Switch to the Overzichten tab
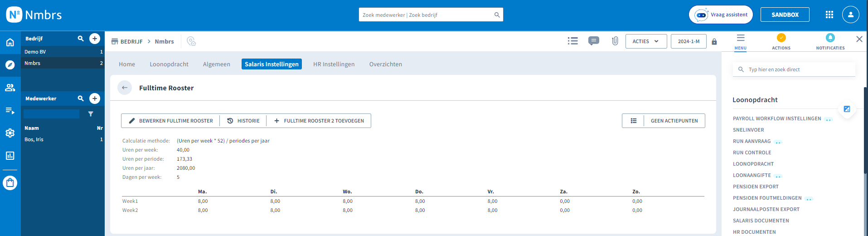Image resolution: width=868 pixels, height=236 pixels. click(x=386, y=64)
